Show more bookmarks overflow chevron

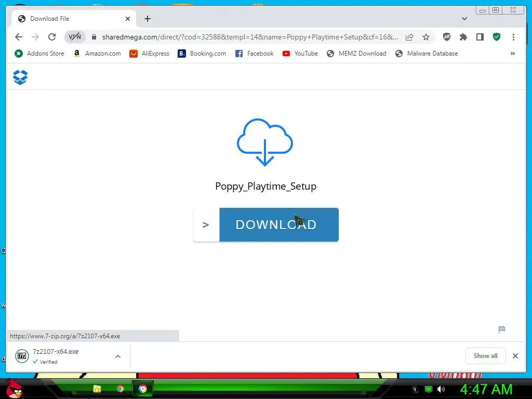point(513,54)
